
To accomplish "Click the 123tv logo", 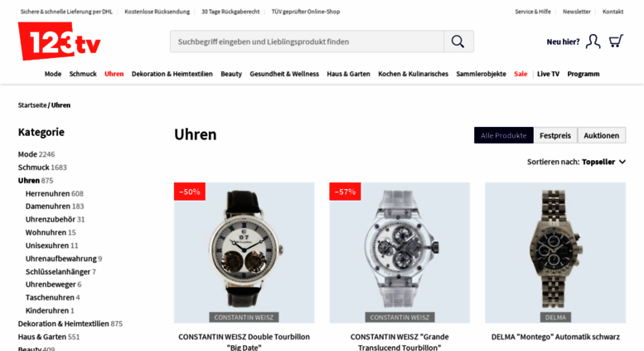I will coord(60,41).
